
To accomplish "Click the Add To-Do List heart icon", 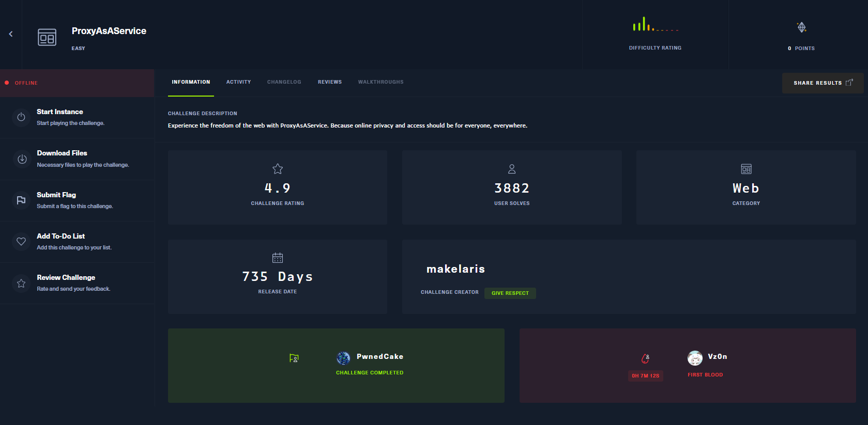I will point(21,242).
